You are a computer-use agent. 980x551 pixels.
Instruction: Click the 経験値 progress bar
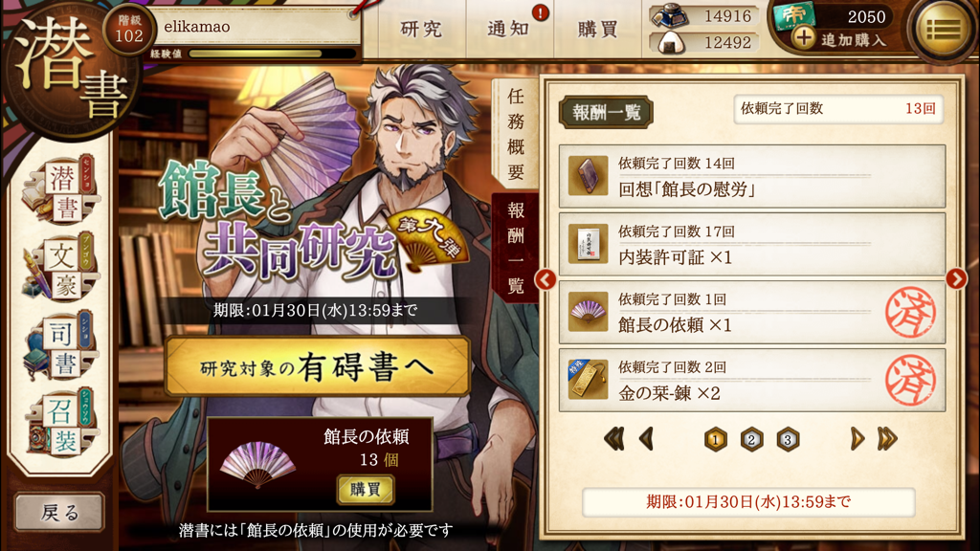point(272,54)
